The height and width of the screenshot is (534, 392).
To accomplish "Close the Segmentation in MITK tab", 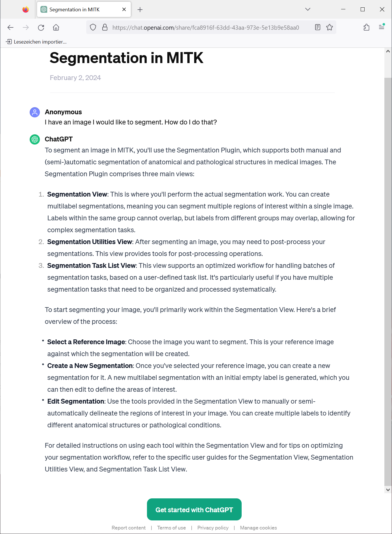I will (124, 10).
